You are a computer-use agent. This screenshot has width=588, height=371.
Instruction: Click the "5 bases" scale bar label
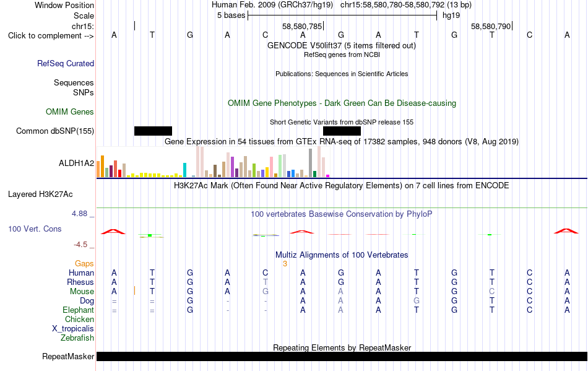point(231,15)
